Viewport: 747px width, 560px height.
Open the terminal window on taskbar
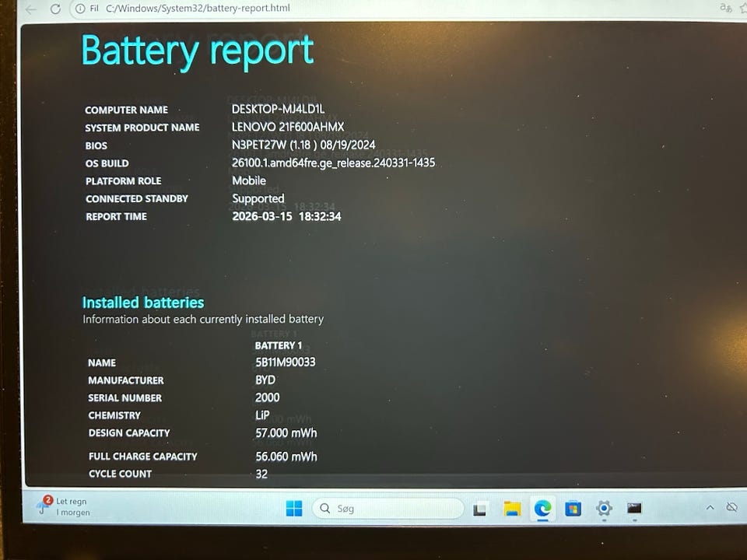click(634, 508)
